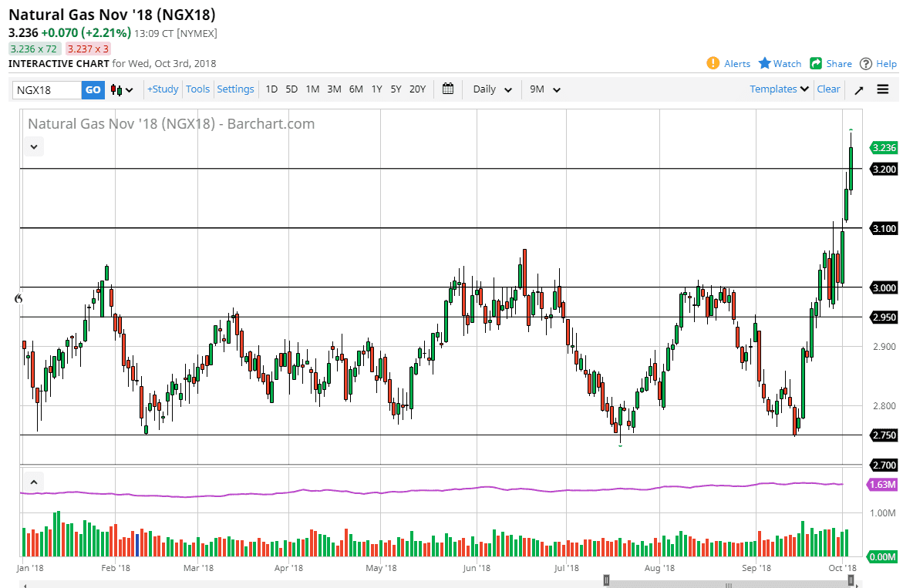Open the Daily frequency dropdown
This screenshot has width=903, height=588.
tap(493, 89)
